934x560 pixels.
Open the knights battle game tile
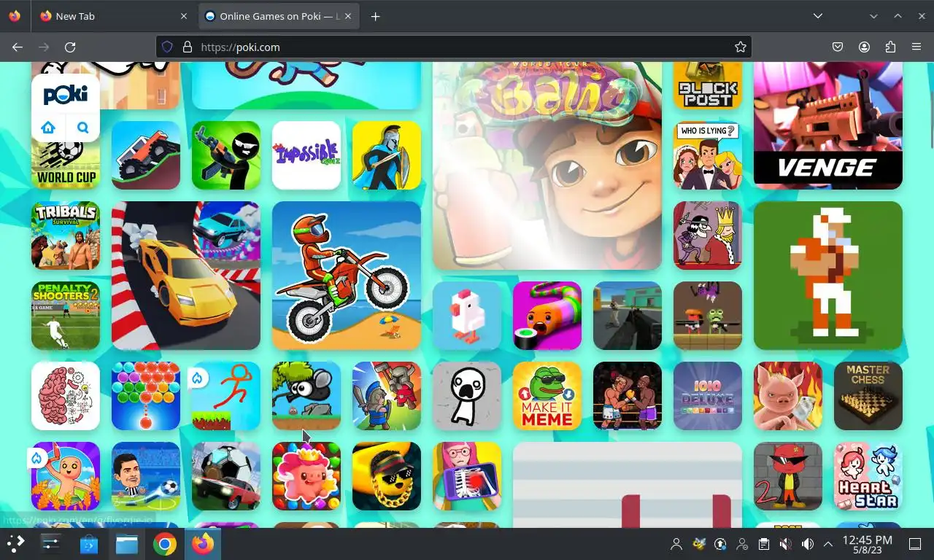pyautogui.click(x=387, y=396)
